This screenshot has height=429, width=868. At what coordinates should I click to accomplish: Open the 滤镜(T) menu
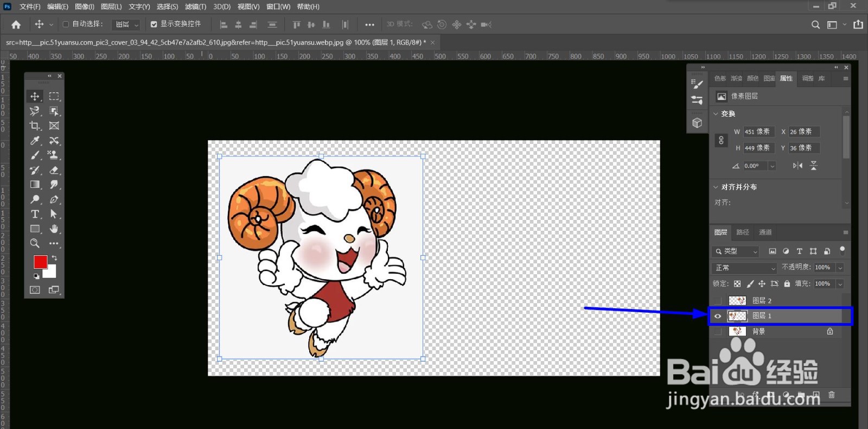tap(195, 7)
